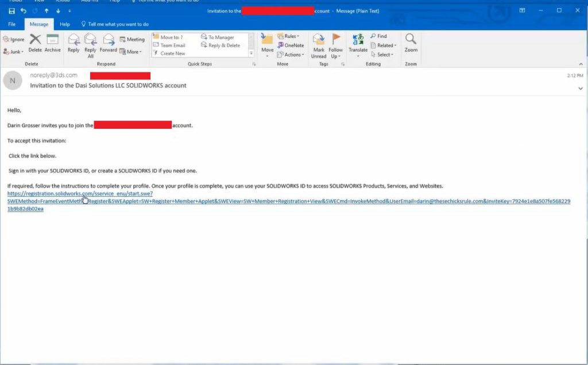588x365 pixels.
Task: Translate the message
Action: tap(358, 45)
